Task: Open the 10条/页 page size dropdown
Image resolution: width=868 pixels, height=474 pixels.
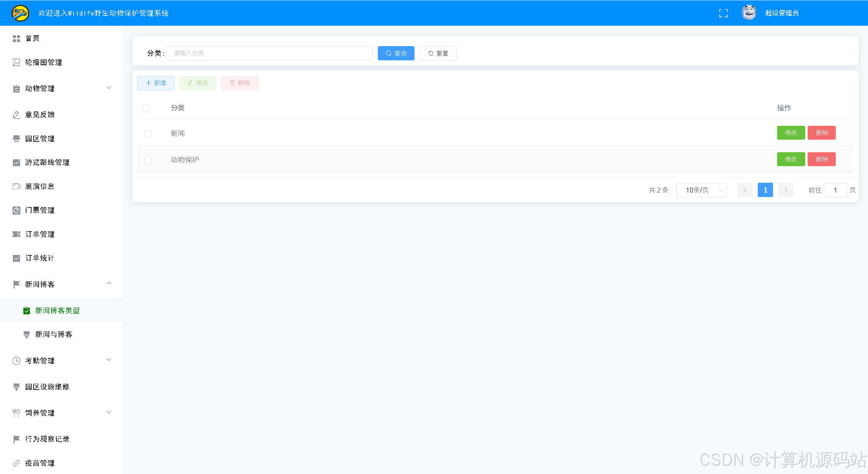Action: (702, 190)
